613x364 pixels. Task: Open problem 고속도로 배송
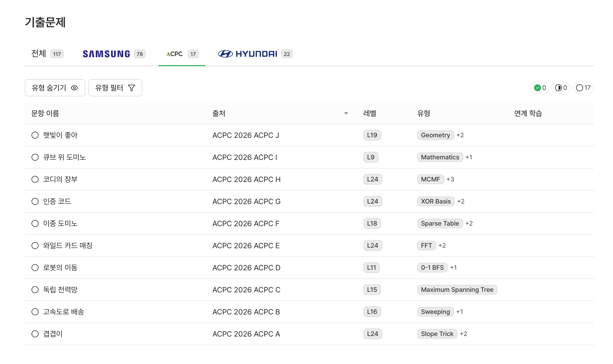[x=64, y=312]
